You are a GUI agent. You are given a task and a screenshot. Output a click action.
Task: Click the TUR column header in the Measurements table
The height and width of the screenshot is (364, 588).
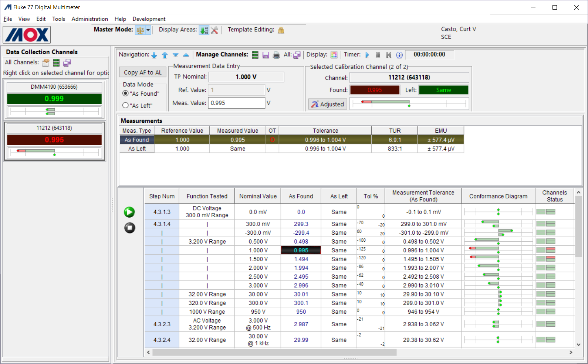point(395,131)
